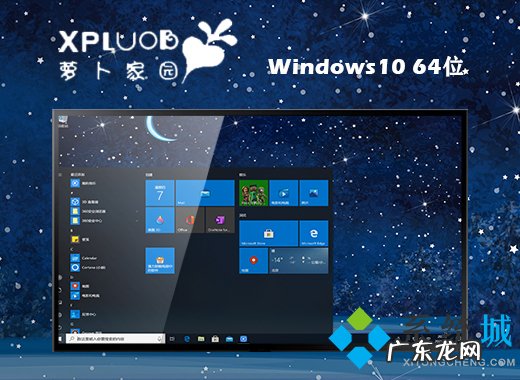
Task: Open the Maps tile with red pin
Action: coord(254,261)
